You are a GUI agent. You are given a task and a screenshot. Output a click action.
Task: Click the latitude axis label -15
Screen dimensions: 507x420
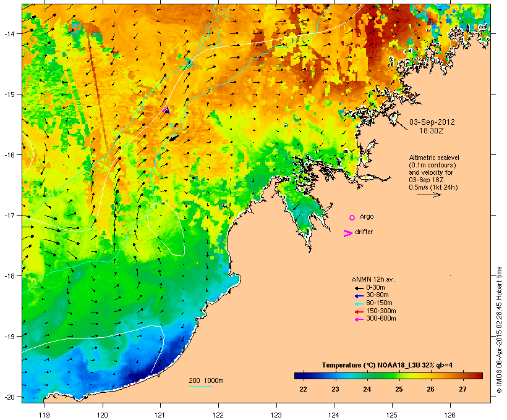[9, 94]
